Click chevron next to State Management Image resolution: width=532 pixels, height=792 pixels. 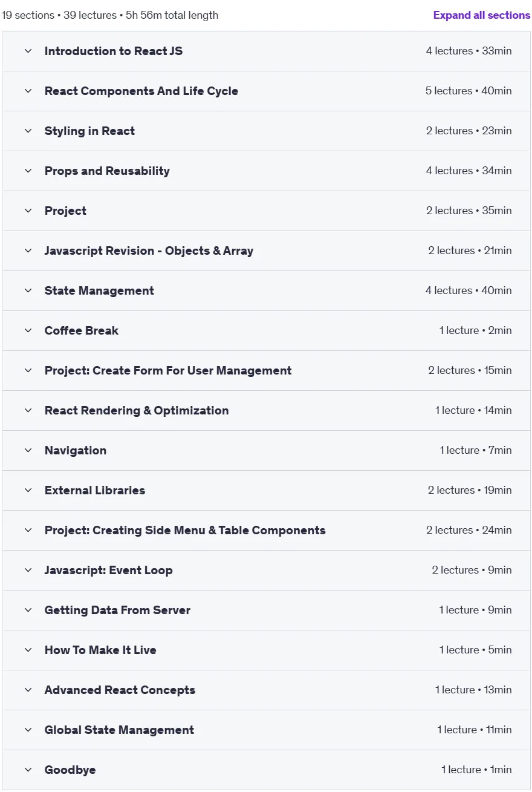(28, 290)
